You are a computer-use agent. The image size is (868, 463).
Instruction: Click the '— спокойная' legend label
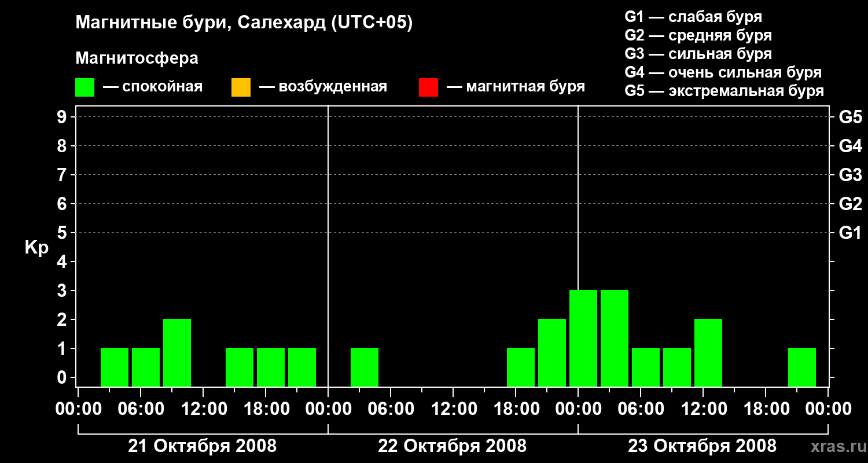tap(153, 87)
